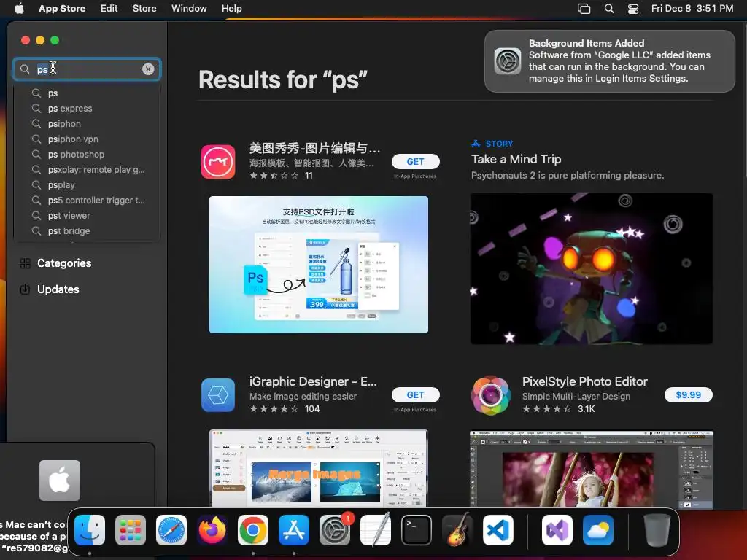The image size is (747, 560).
Task: Select the 'ps photoshop' suggestion
Action: coord(88,155)
